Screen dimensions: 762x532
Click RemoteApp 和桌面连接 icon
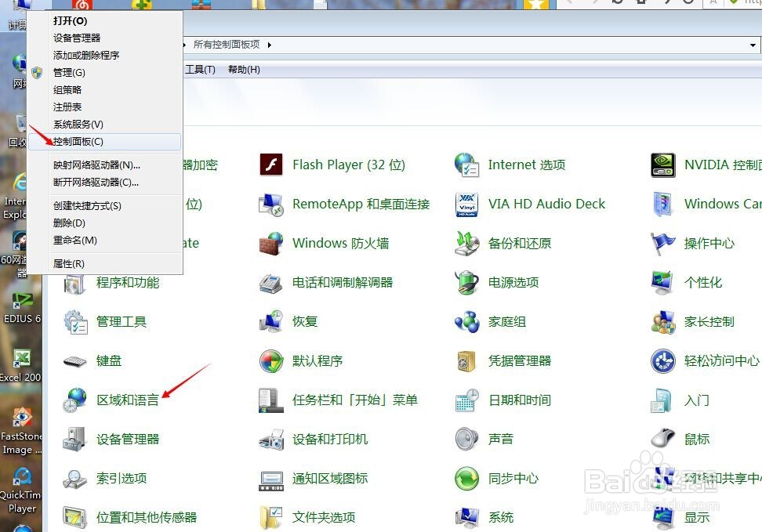click(270, 204)
